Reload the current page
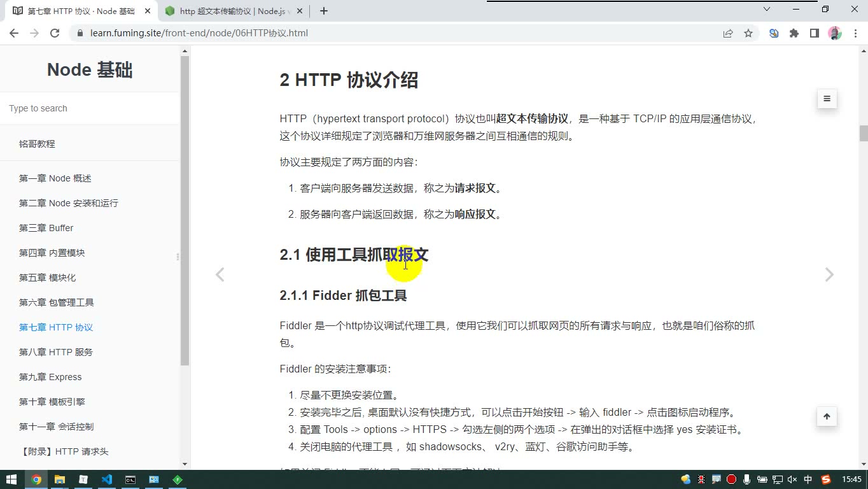Viewport: 868px width, 489px height. [x=55, y=33]
